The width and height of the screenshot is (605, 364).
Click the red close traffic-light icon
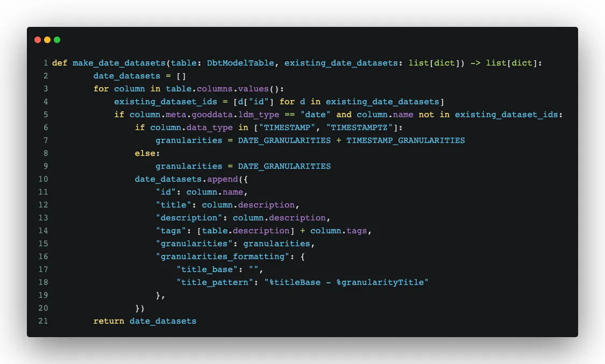click(37, 39)
